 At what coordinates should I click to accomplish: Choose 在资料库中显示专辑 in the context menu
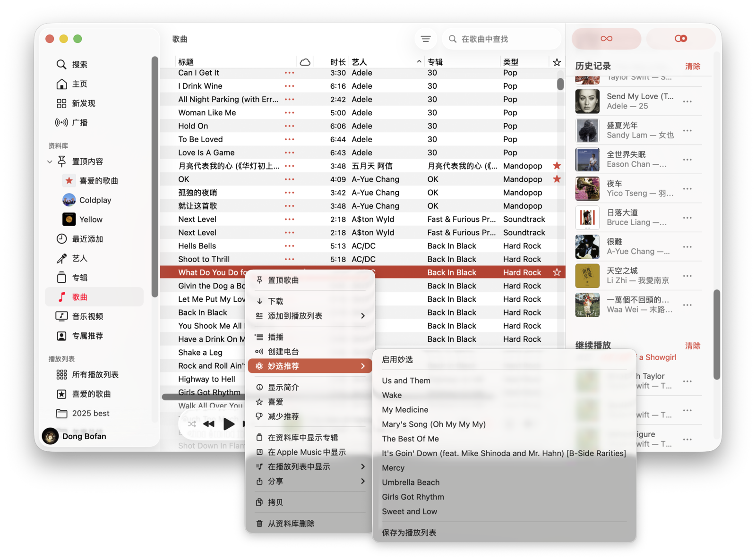pyautogui.click(x=310, y=437)
